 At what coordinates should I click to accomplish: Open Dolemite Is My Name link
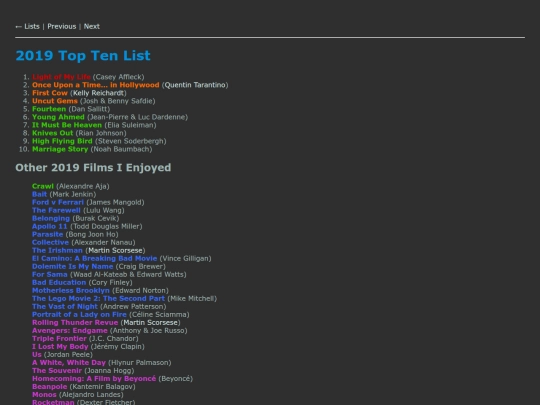72,267
